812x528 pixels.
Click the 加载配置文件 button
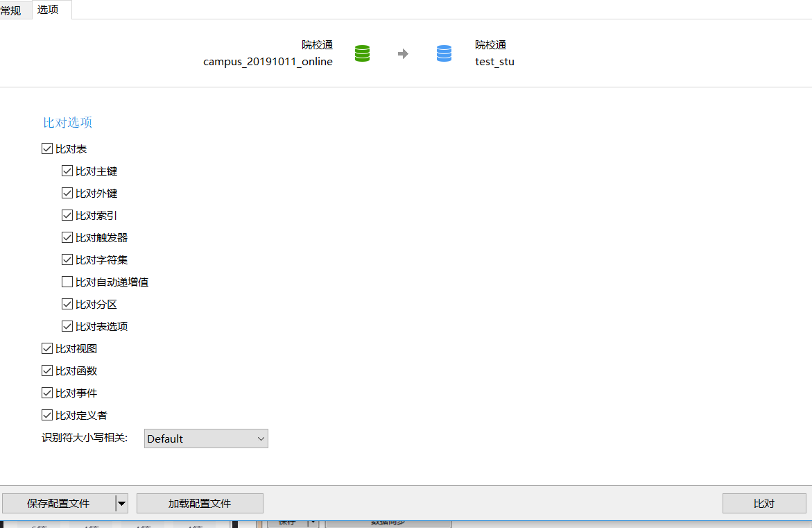(x=200, y=504)
